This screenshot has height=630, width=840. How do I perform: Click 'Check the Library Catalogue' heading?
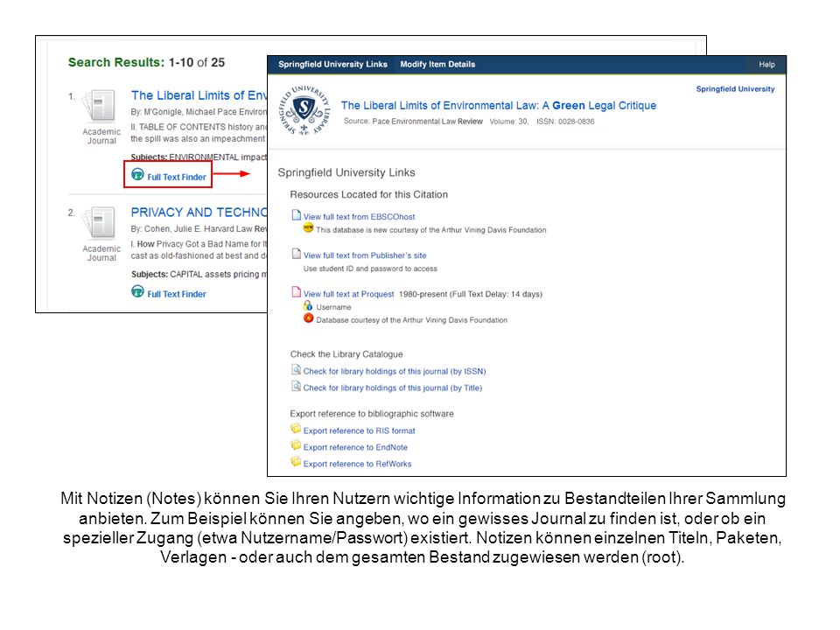(x=346, y=354)
